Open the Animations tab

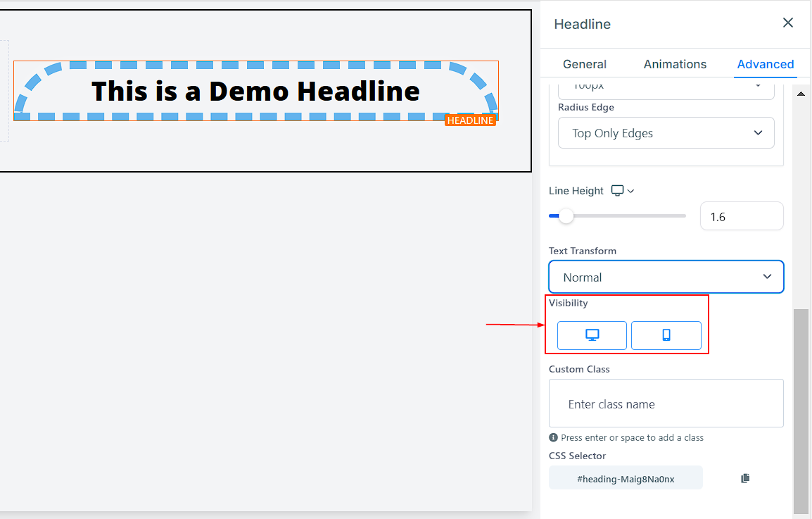pyautogui.click(x=675, y=64)
